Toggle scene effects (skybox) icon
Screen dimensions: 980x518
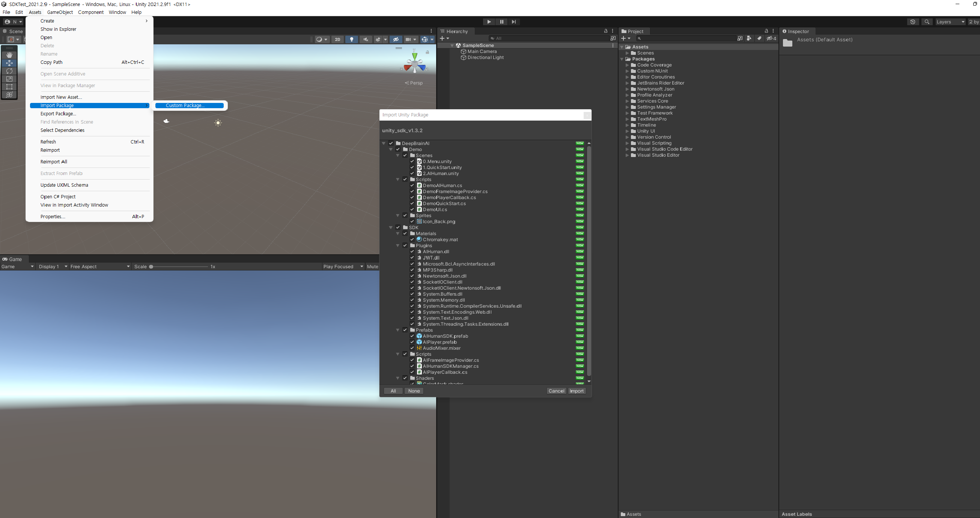(x=378, y=39)
